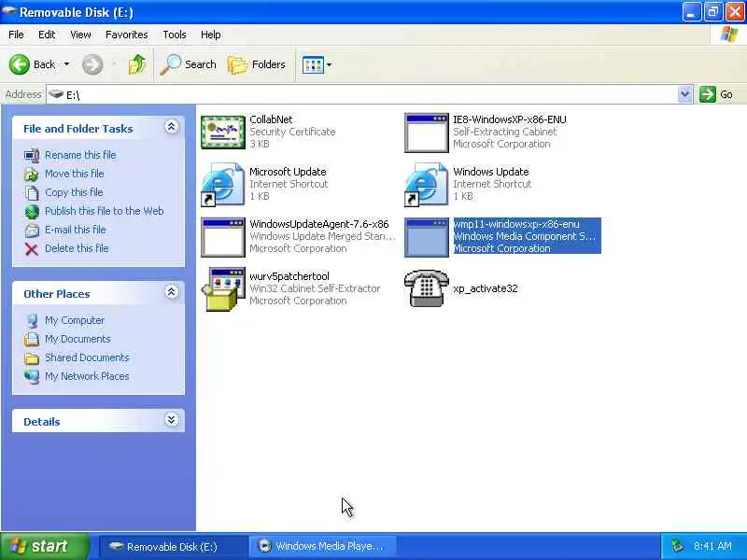The height and width of the screenshot is (560, 747).
Task: Click E-mail this file link
Action: click(76, 230)
